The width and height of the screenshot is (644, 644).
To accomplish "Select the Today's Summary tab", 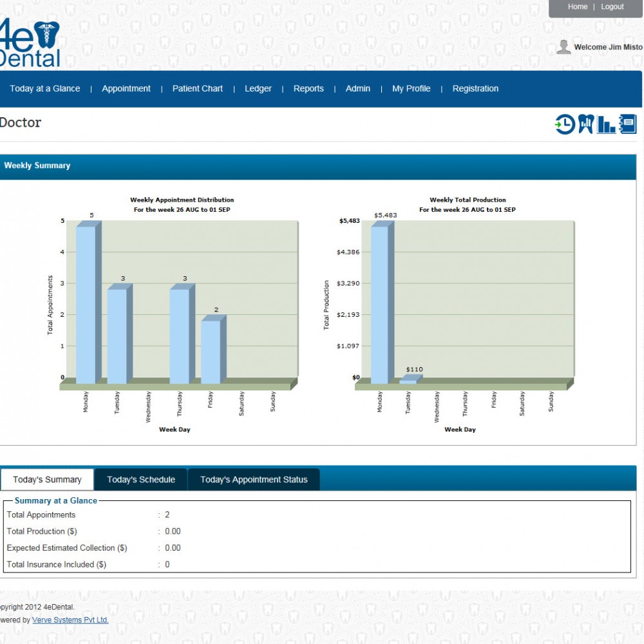I will coord(47,479).
